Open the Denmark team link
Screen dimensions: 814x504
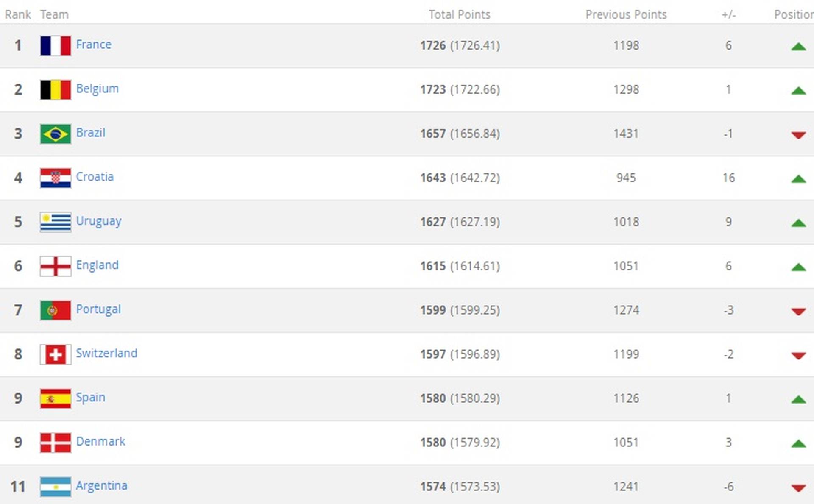coord(100,441)
